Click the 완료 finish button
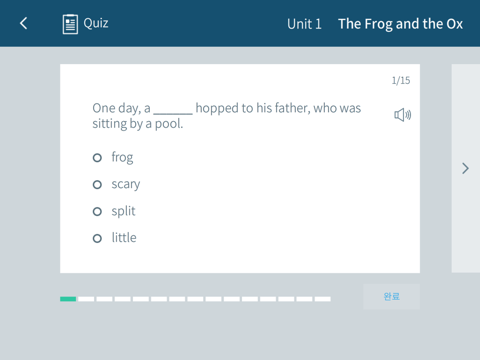Viewport: 480px width, 360px height. tap(391, 296)
